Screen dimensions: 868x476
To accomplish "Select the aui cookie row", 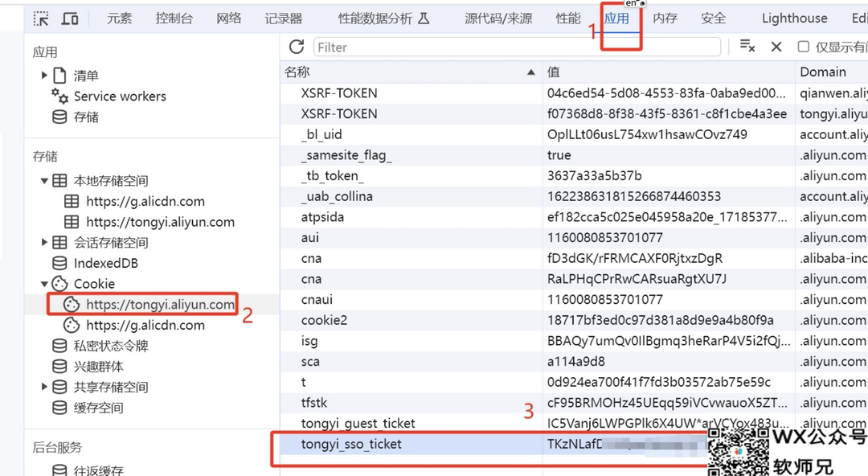I will (x=574, y=238).
